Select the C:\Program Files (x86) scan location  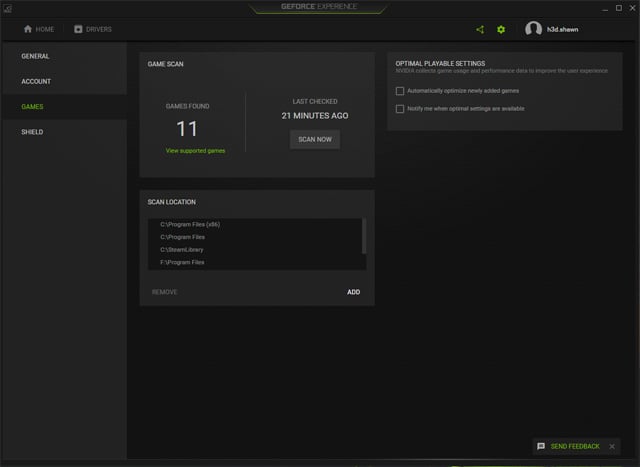coord(190,225)
